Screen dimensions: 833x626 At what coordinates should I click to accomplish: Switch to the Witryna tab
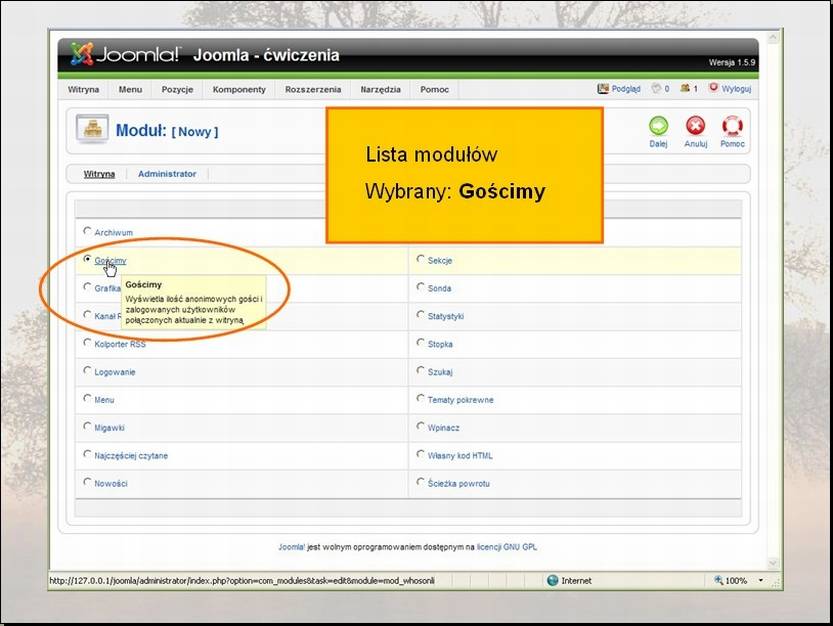click(x=99, y=174)
